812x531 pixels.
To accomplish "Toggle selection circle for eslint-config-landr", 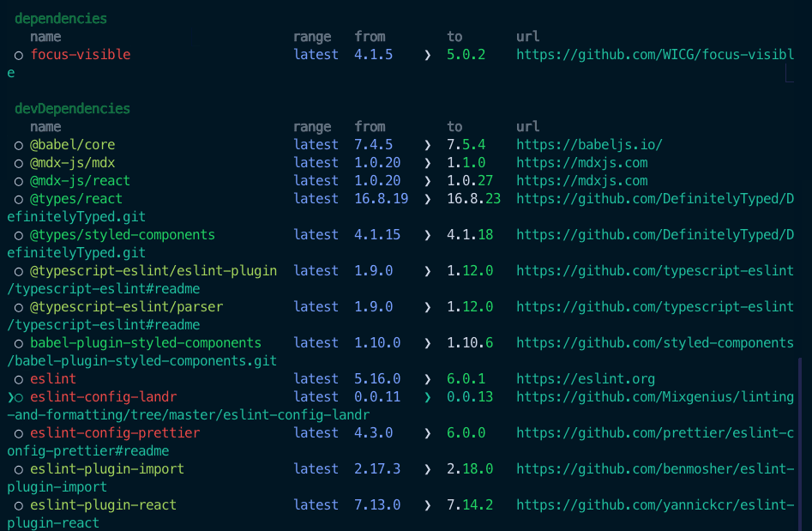I will (x=19, y=398).
